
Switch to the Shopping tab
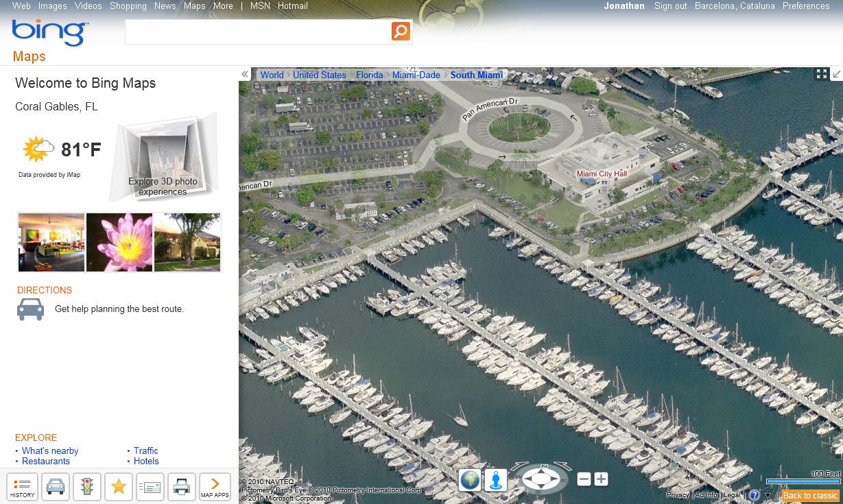coord(128,5)
